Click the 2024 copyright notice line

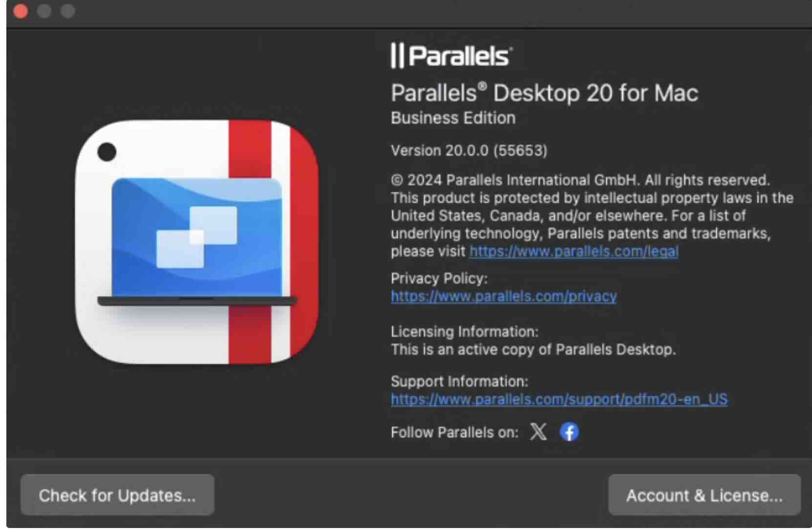click(x=580, y=180)
